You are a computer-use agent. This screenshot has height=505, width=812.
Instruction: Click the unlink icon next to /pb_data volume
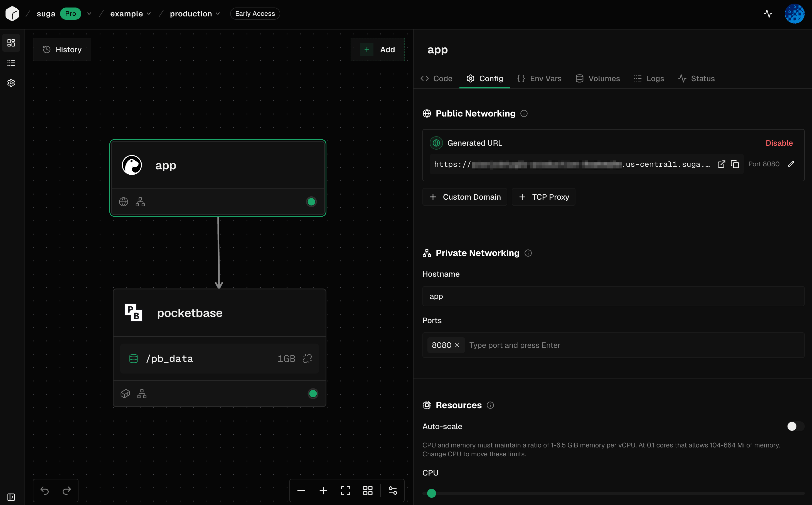[307, 359]
